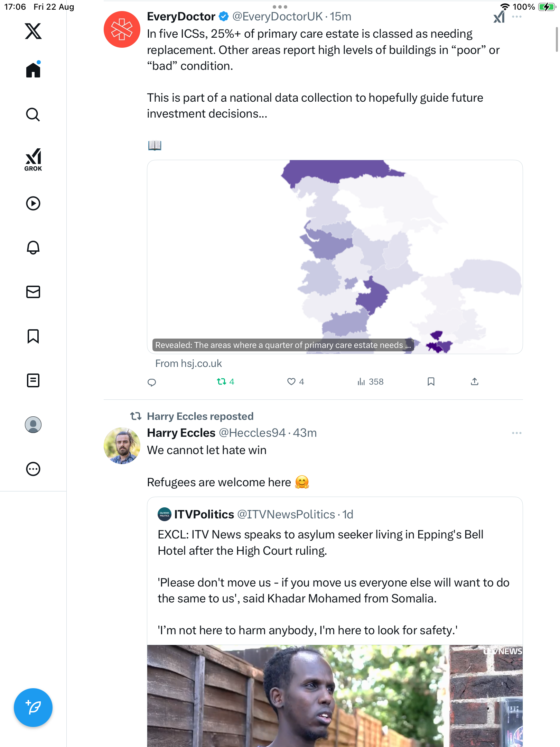
Task: Open Messages envelope icon
Action: pos(33,292)
